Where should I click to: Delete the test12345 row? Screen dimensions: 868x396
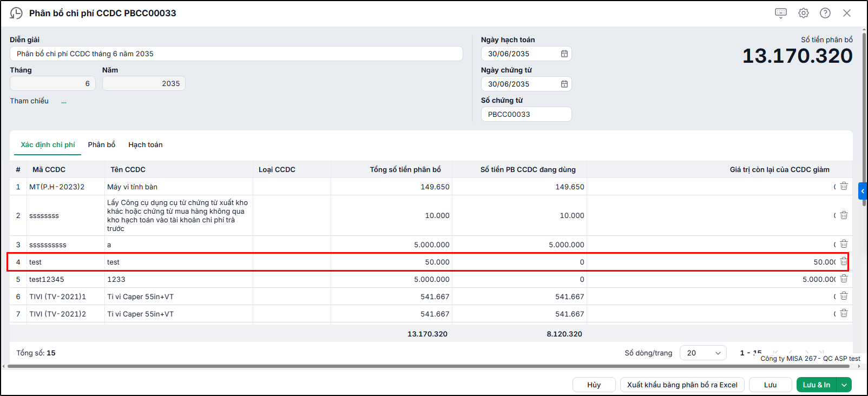[x=844, y=279]
